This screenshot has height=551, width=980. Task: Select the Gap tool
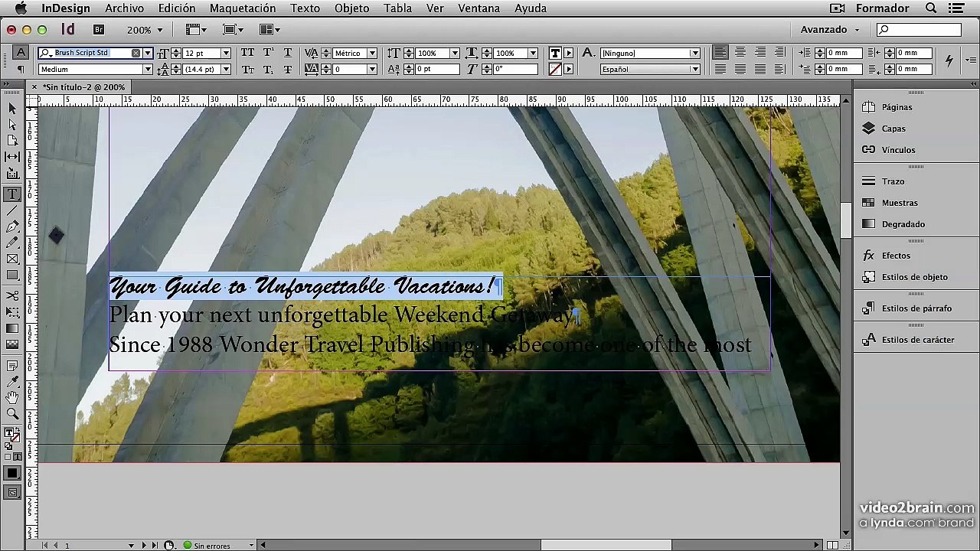[x=12, y=157]
